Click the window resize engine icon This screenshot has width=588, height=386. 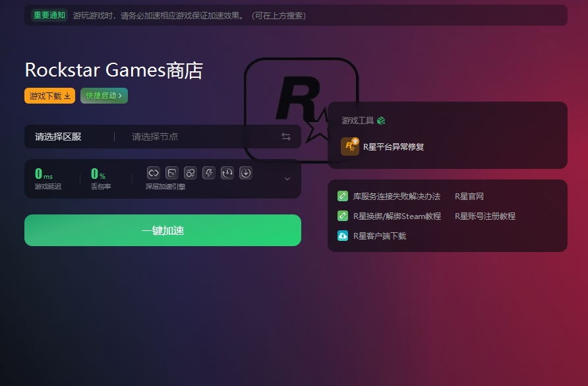[x=172, y=173]
